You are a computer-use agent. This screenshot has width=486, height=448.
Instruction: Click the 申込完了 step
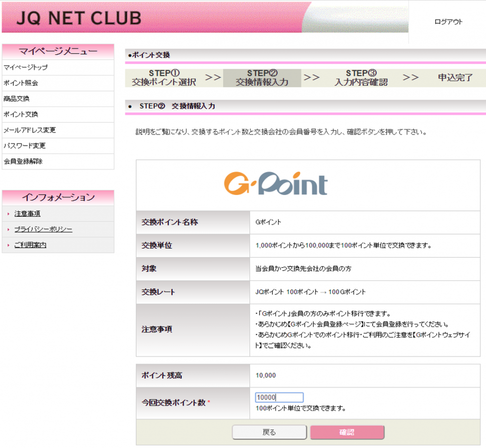[x=455, y=77]
